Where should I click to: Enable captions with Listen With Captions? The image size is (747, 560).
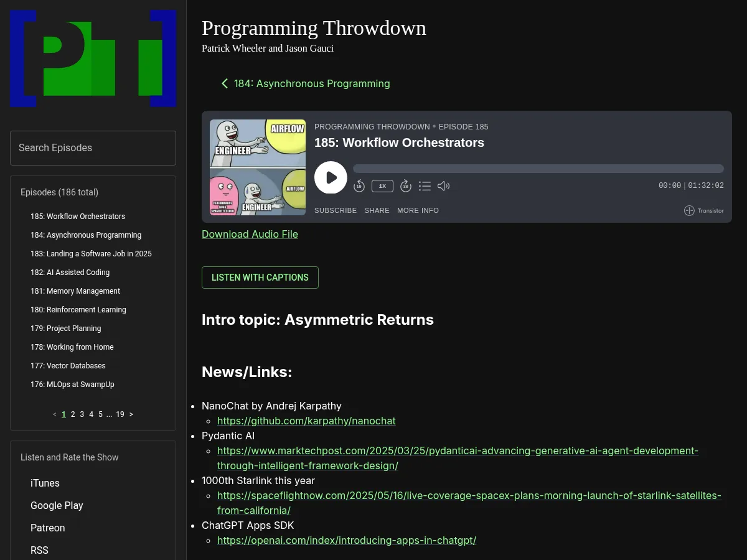click(x=260, y=278)
